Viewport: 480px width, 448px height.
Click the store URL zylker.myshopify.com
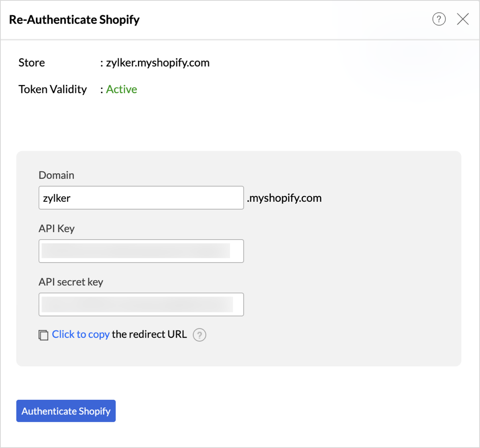point(157,63)
